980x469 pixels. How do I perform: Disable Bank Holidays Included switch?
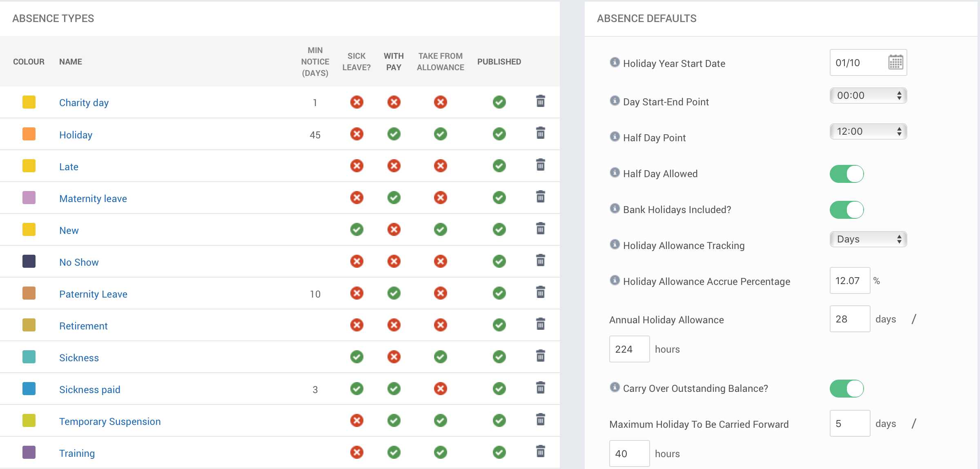(x=846, y=210)
